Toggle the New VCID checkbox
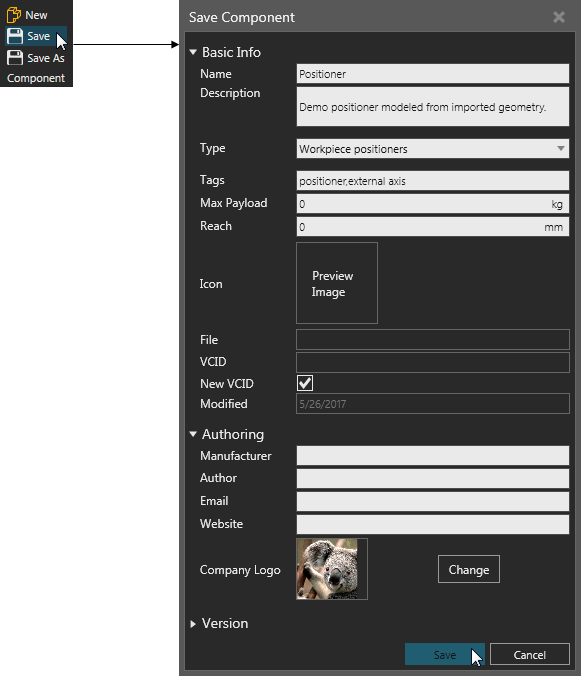 305,383
